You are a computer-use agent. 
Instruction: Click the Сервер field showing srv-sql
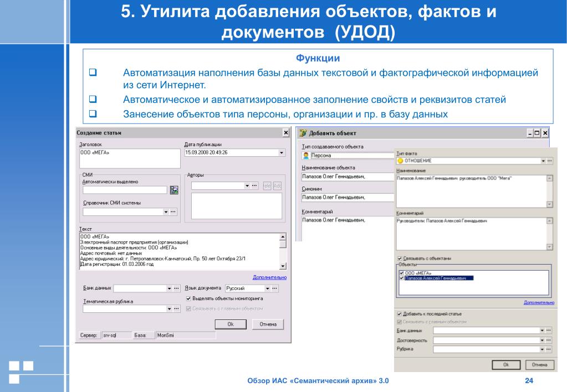coord(117,336)
